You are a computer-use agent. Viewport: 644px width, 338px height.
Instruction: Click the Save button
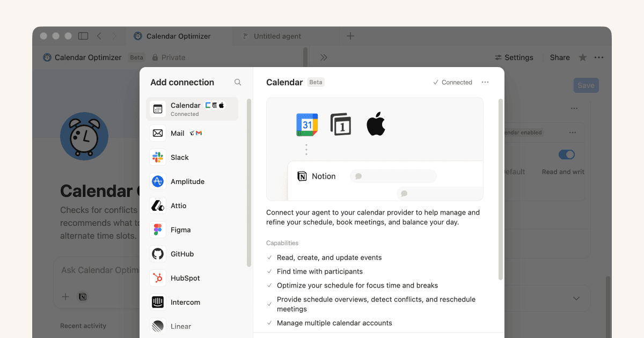point(586,85)
